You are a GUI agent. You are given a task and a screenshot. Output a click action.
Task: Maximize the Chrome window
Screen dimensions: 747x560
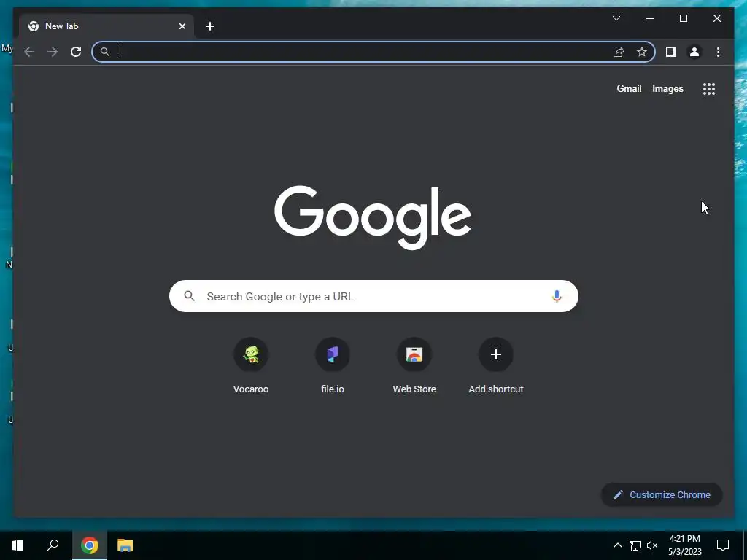tap(683, 18)
